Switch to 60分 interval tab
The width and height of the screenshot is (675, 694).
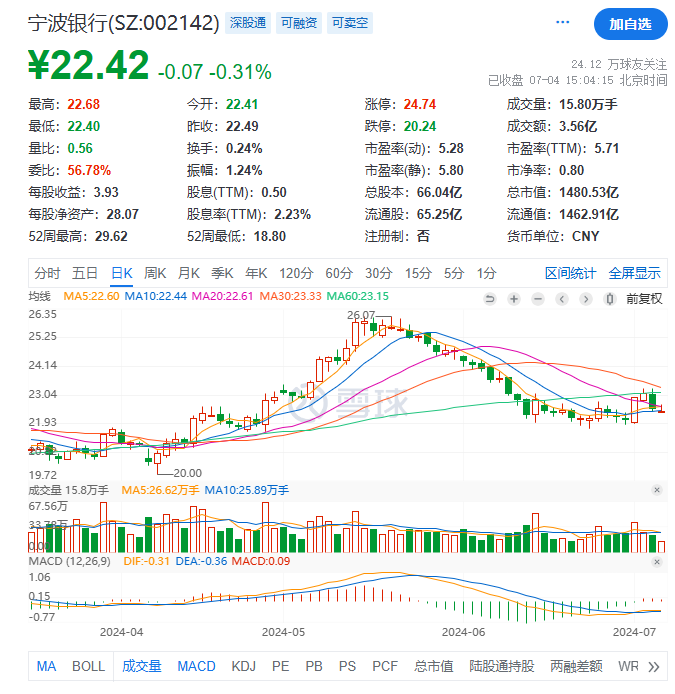339,273
